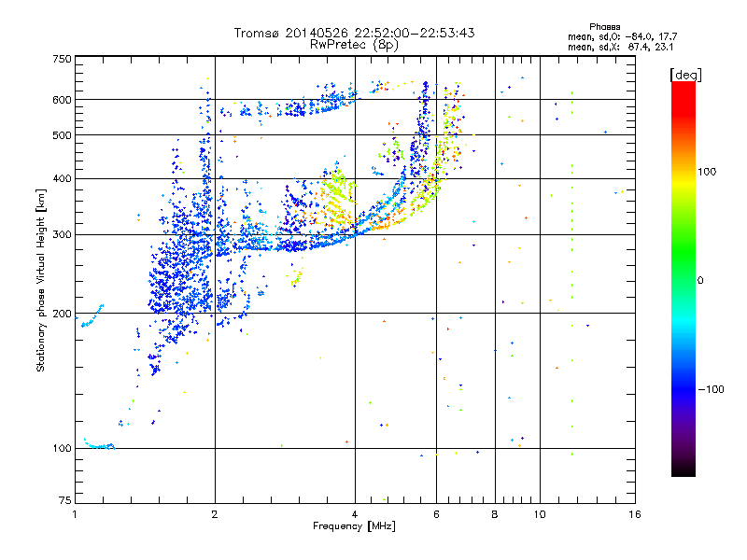Click the x-axis '4' tick label
The width and height of the screenshot is (747, 560).
coord(355,514)
